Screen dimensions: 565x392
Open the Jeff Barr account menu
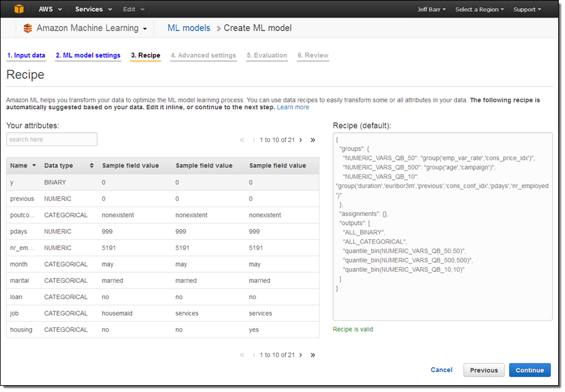pyautogui.click(x=433, y=9)
